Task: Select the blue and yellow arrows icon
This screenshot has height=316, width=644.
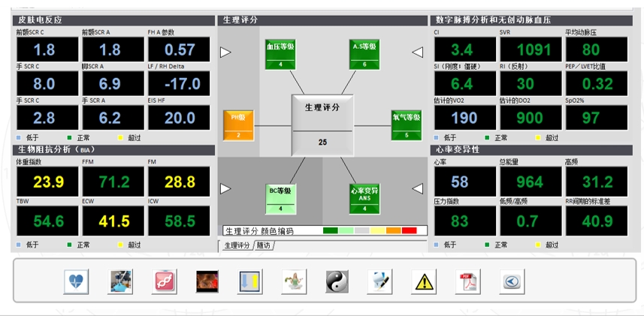Action: click(x=250, y=281)
